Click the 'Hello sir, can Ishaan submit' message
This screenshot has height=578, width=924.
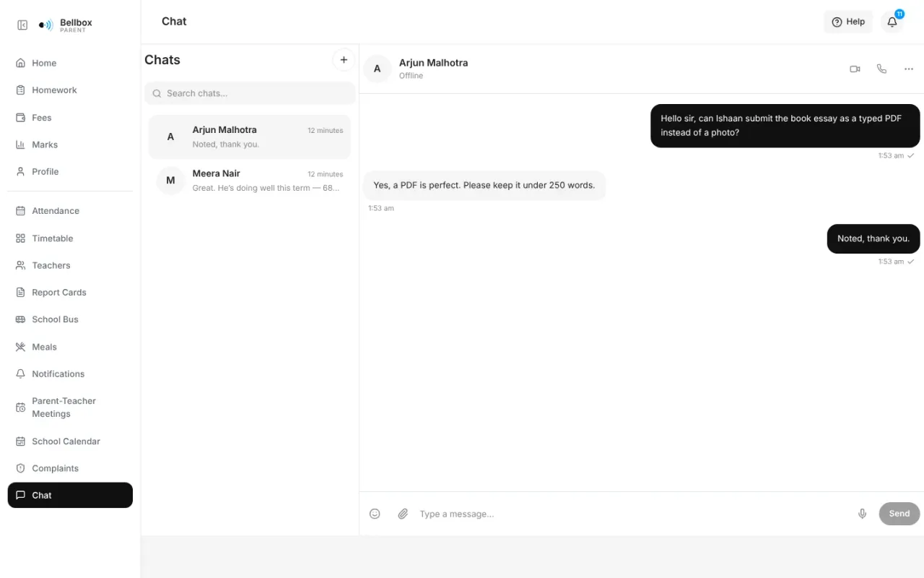(785, 126)
